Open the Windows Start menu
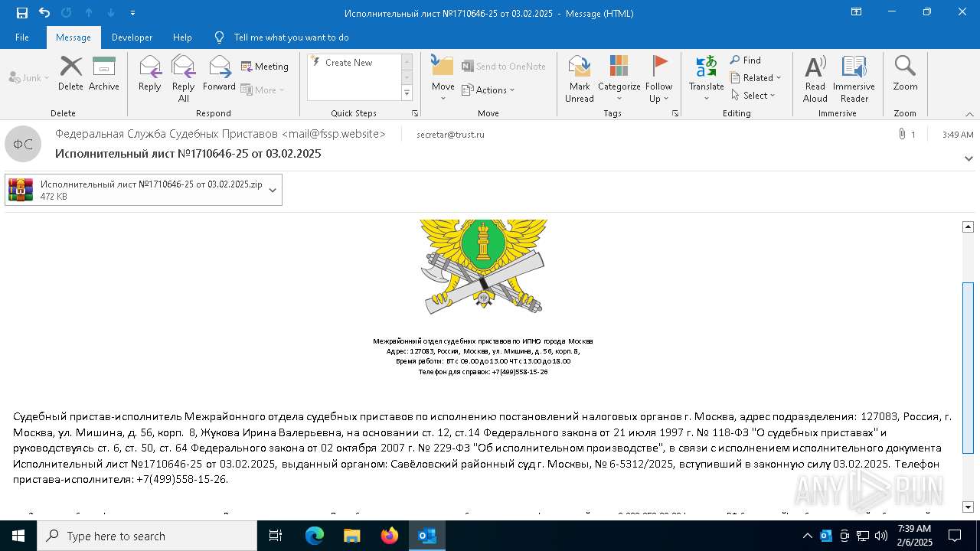Image resolution: width=980 pixels, height=551 pixels. pos(18,536)
